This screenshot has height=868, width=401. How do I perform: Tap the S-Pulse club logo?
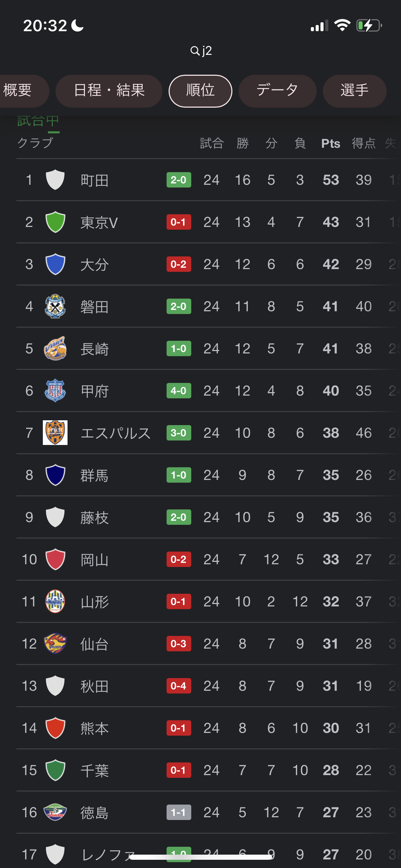click(55, 433)
